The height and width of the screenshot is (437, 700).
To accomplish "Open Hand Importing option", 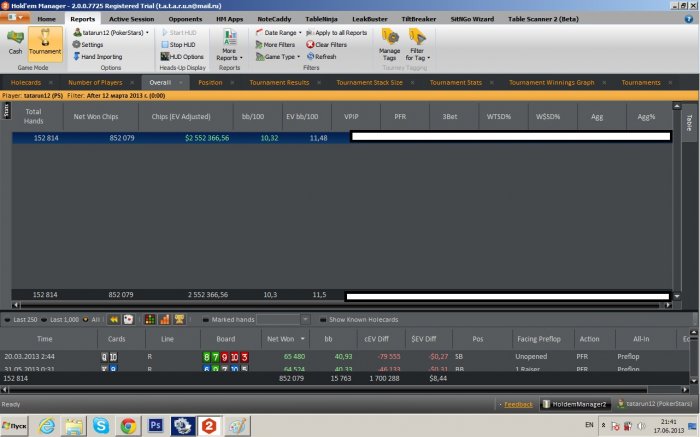I will 97,57.
